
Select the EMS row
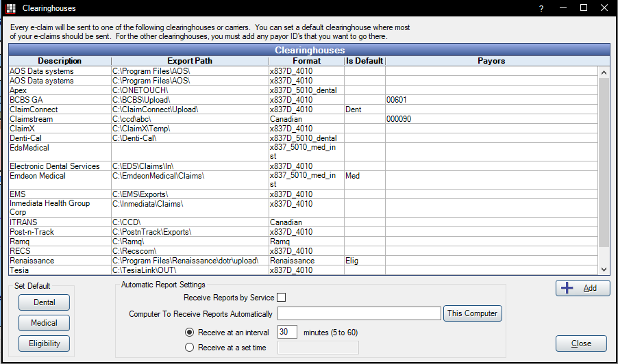click(304, 194)
